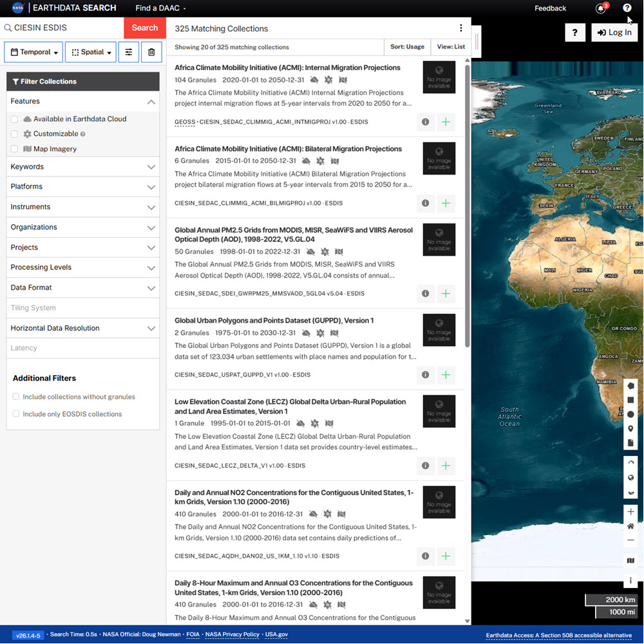Expand the Platforms filter section
This screenshot has width=644, height=644.
83,187
